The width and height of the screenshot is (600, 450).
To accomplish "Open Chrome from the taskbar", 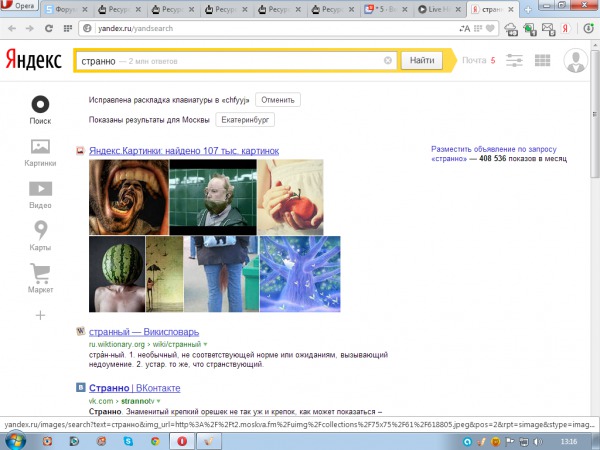I will (155, 442).
